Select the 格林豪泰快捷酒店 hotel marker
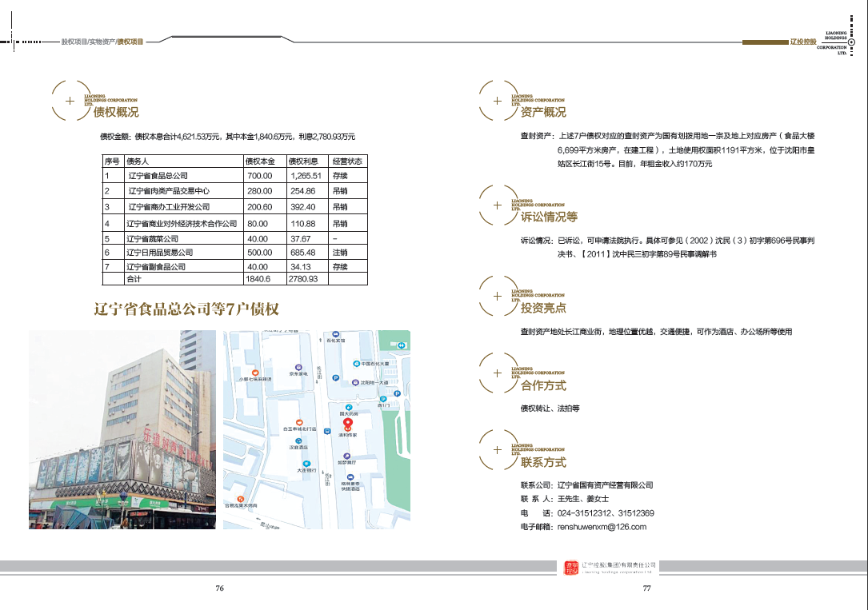The width and height of the screenshot is (868, 610). [350, 476]
